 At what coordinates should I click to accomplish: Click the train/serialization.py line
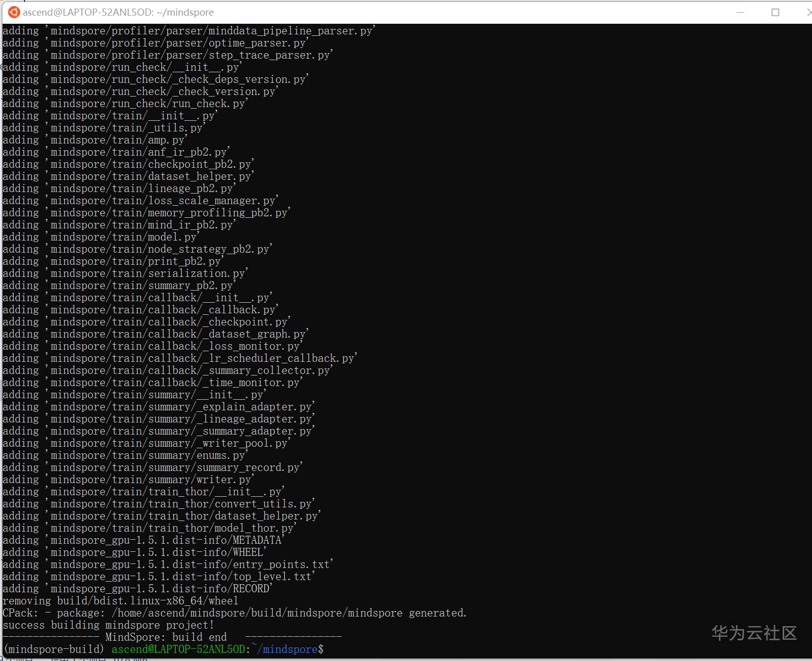[125, 273]
